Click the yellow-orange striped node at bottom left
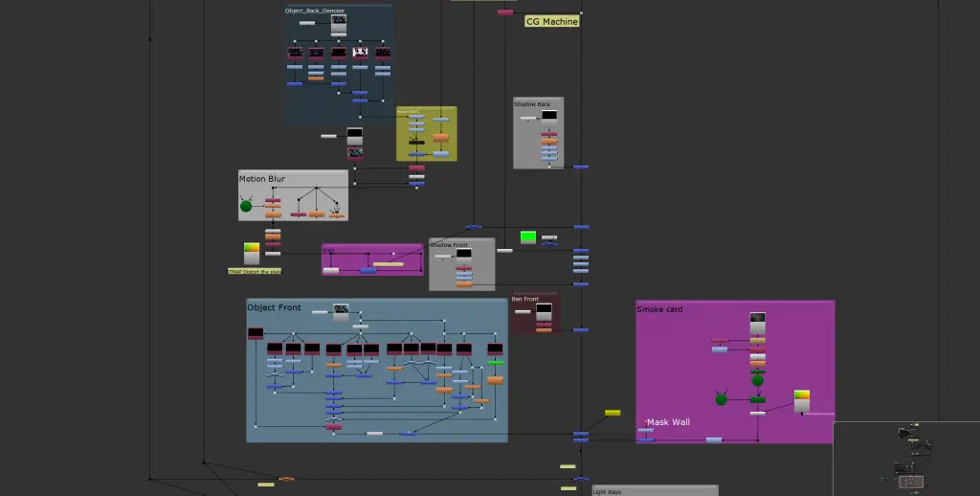 tap(286, 479)
